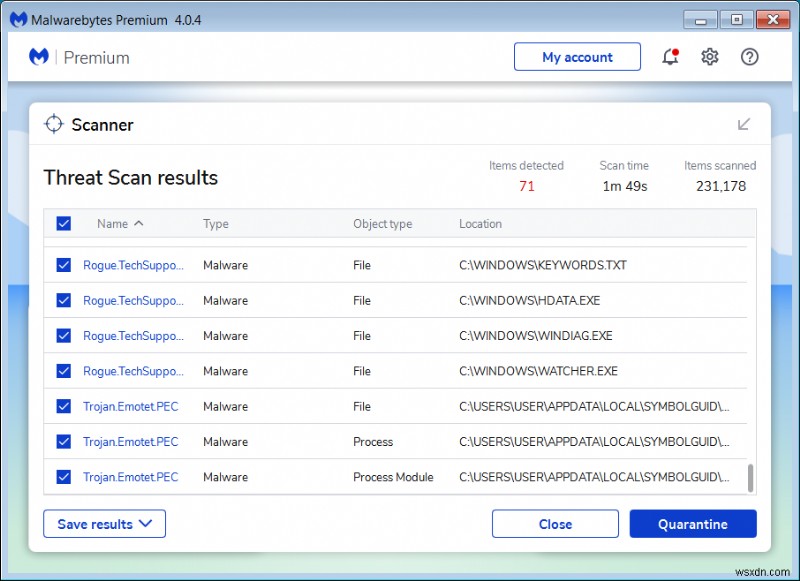Open the help question mark icon

coord(749,57)
